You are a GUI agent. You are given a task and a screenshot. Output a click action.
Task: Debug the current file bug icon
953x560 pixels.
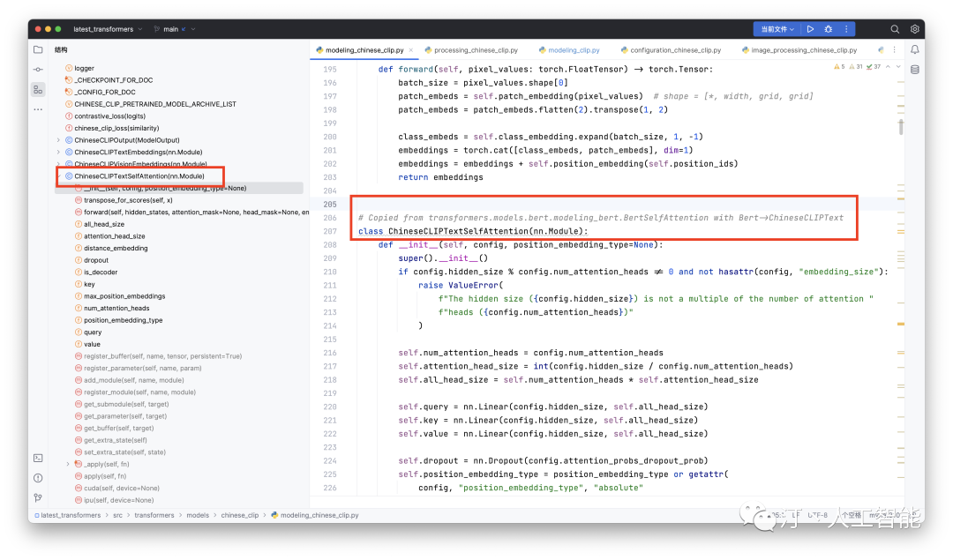point(828,29)
